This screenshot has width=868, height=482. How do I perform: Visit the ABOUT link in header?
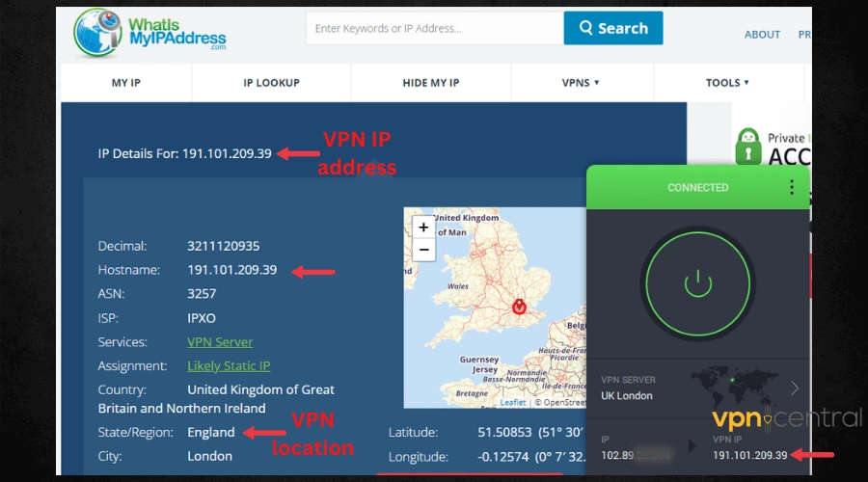click(762, 35)
